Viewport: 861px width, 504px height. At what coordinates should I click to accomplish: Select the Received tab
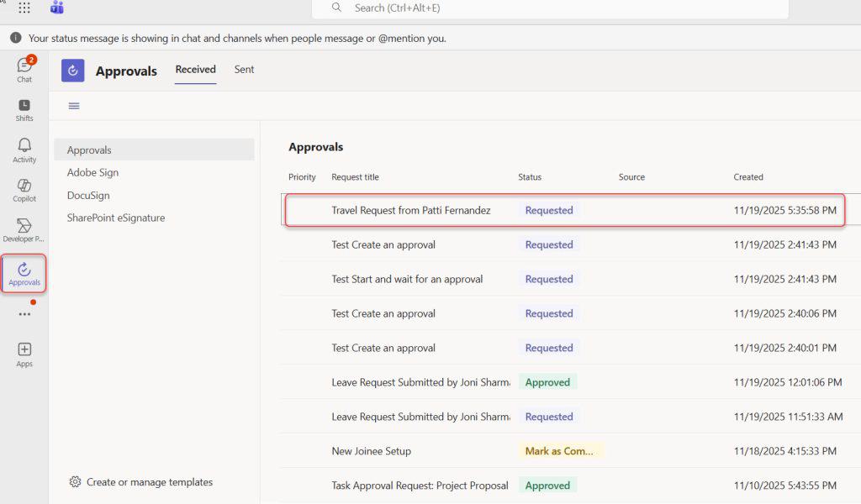pyautogui.click(x=195, y=70)
